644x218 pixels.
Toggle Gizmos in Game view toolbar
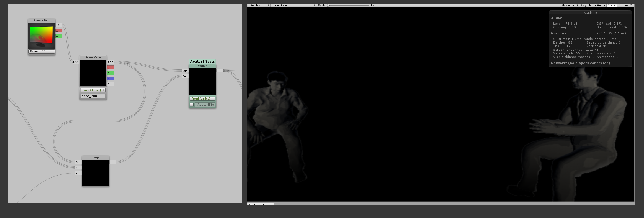click(623, 5)
